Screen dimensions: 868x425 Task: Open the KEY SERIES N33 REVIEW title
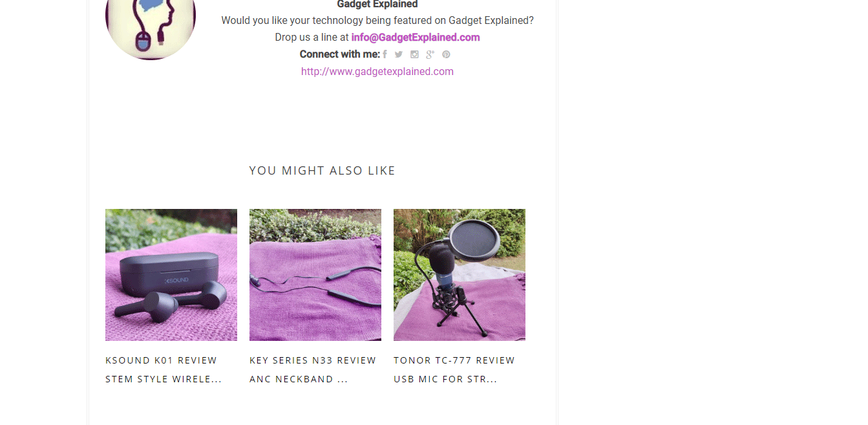313,360
